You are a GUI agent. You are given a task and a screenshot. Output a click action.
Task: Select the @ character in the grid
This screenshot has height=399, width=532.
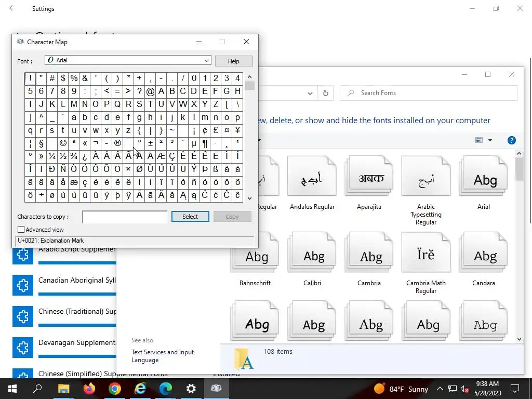(x=150, y=91)
